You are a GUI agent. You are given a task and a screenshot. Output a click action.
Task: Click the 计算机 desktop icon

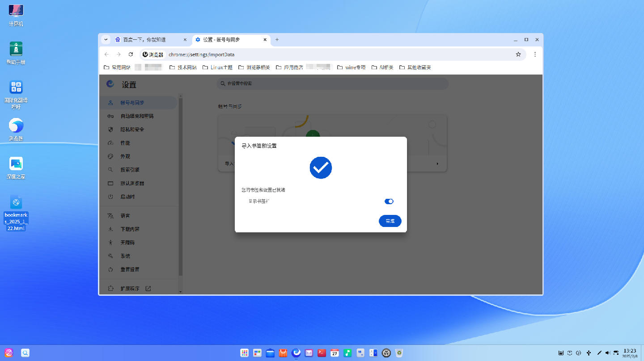tap(16, 15)
